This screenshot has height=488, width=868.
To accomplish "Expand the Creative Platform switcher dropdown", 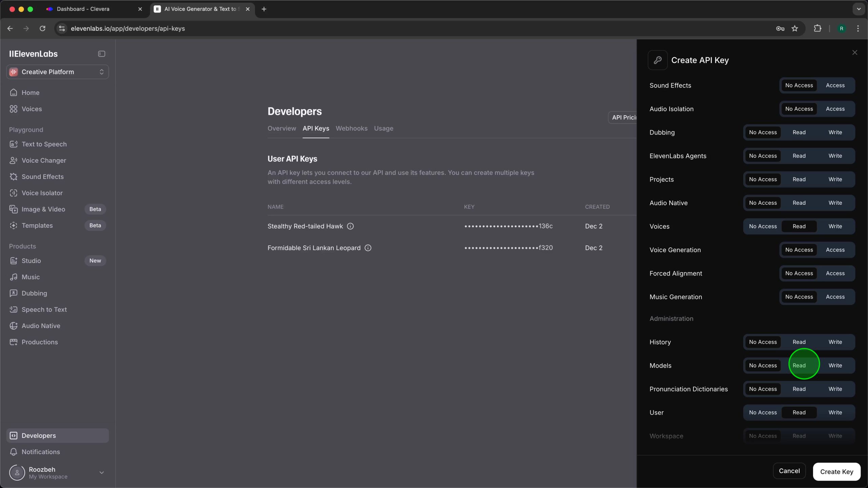I will 101,72.
